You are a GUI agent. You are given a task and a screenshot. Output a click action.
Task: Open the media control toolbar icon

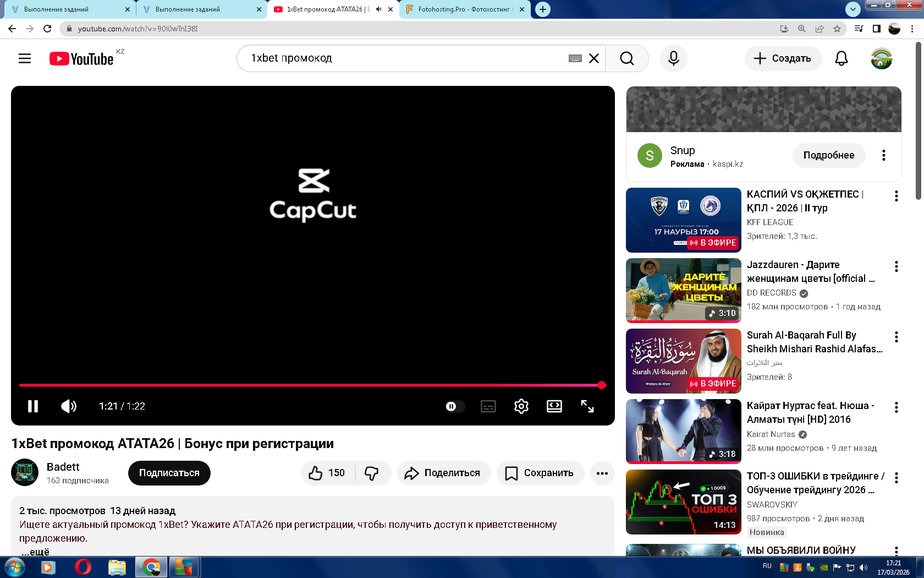(x=859, y=29)
